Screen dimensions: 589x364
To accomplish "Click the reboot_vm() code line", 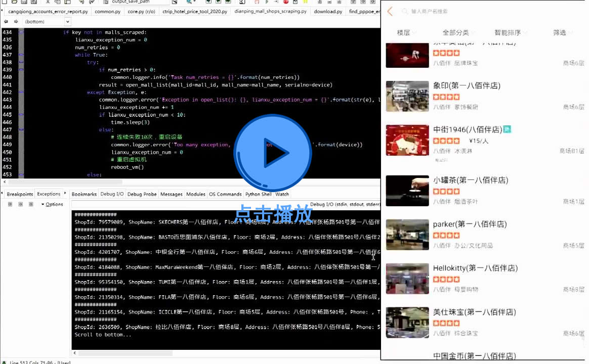I will click(128, 167).
